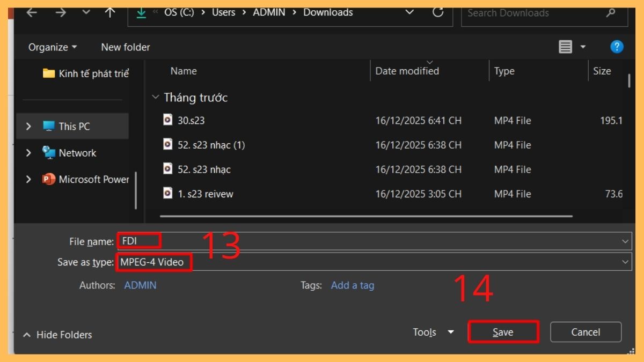
Task: Click the horizontal scrollbar of file list
Action: [x=366, y=216]
